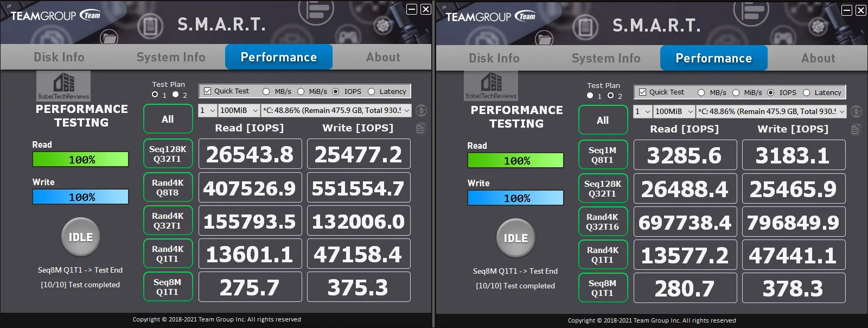Select the MB/s radio option in right window
This screenshot has height=328, width=868.
pos(701,92)
